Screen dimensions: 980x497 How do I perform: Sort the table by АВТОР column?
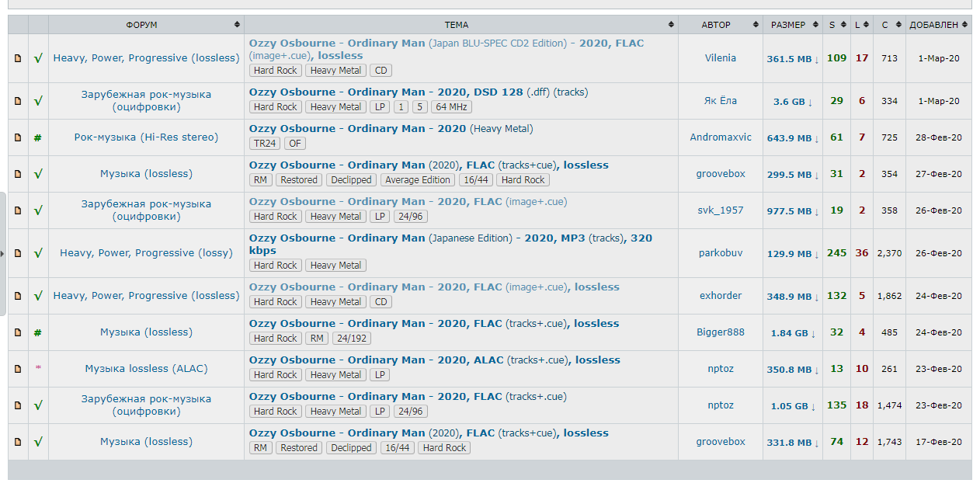pos(721,25)
